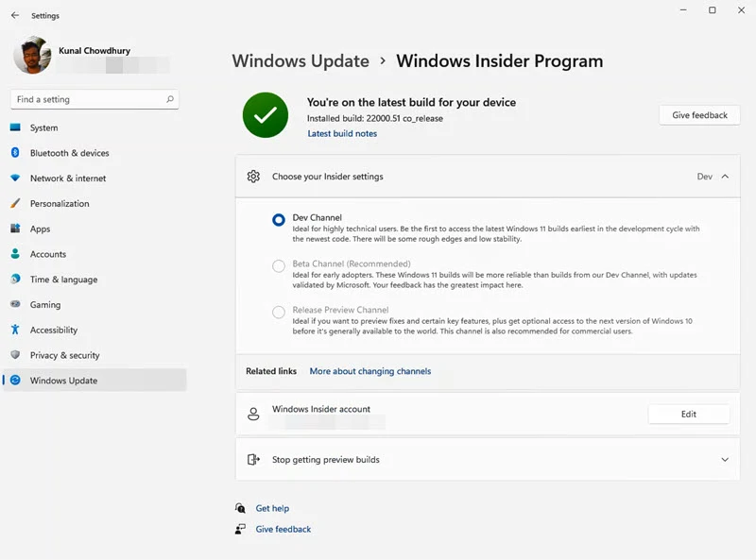The width and height of the screenshot is (756, 560).
Task: Click the back arrow in Settings
Action: coord(15,15)
